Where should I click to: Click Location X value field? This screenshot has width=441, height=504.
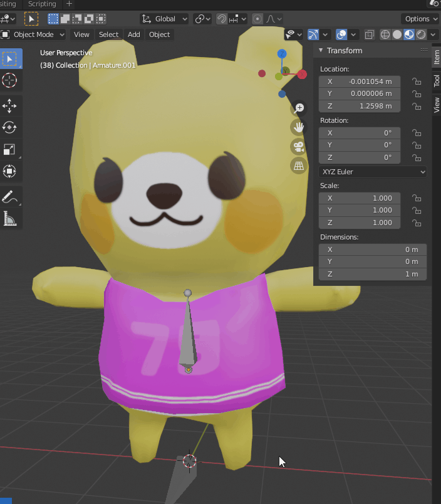360,81
